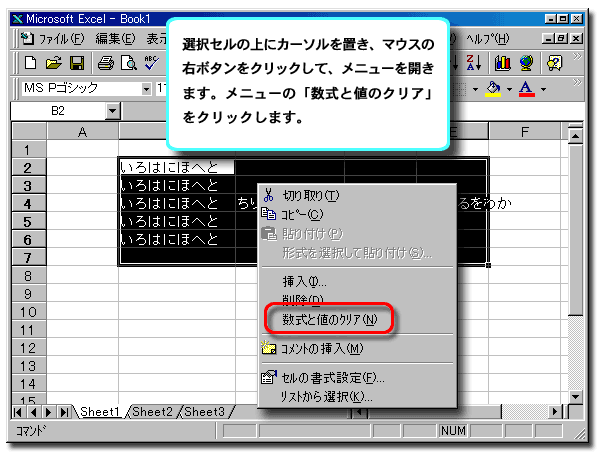Open the ファイル(F) menu
This screenshot has height=456, width=600.
tap(61, 39)
